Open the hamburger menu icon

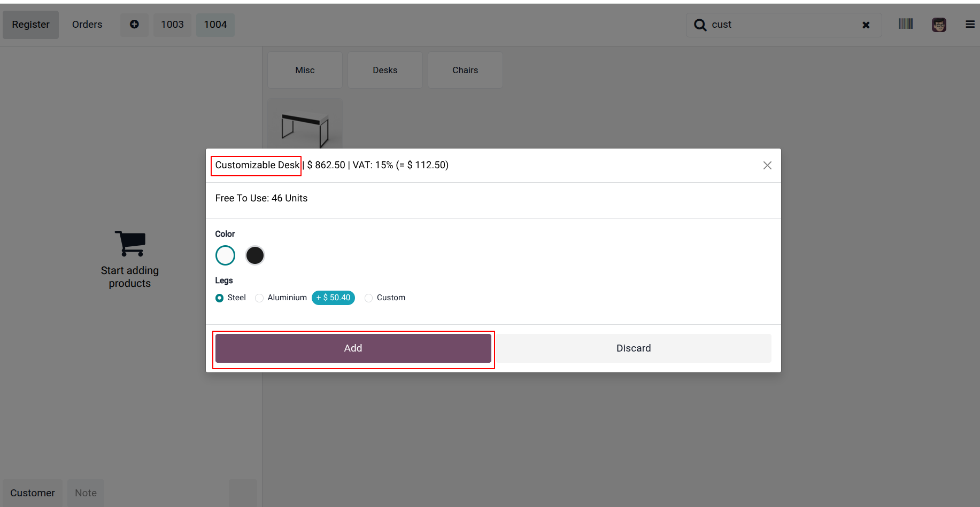pyautogui.click(x=970, y=25)
